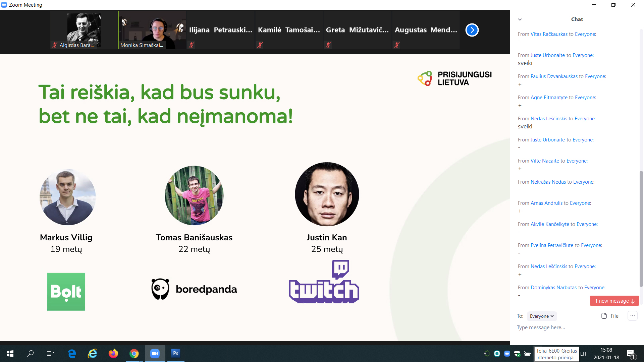The height and width of the screenshot is (362, 644).
Task: Select Greta Mižutavič participant tile
Action: (x=358, y=30)
